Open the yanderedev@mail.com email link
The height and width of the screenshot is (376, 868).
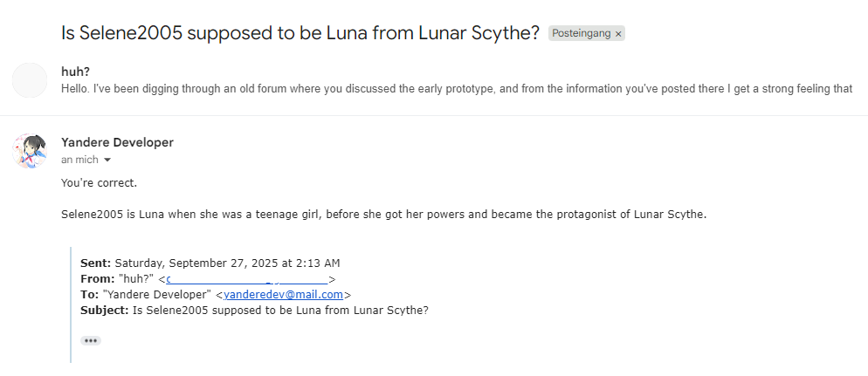coord(284,295)
